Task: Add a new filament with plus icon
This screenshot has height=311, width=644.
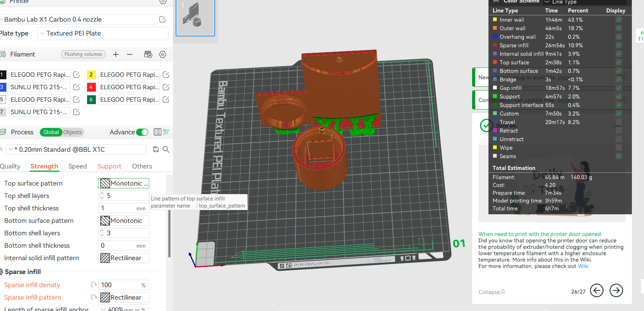Action: pos(116,54)
